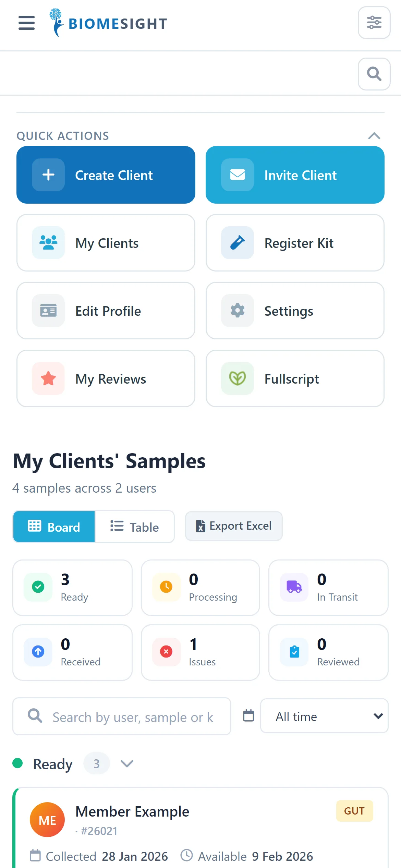Collapse the Ready group chevron
The width and height of the screenshot is (401, 868).
click(127, 763)
